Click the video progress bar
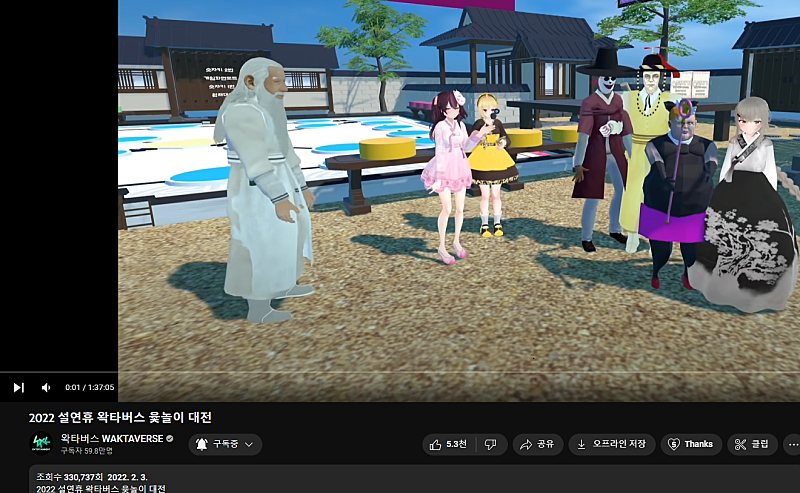The image size is (800, 493). click(x=400, y=372)
